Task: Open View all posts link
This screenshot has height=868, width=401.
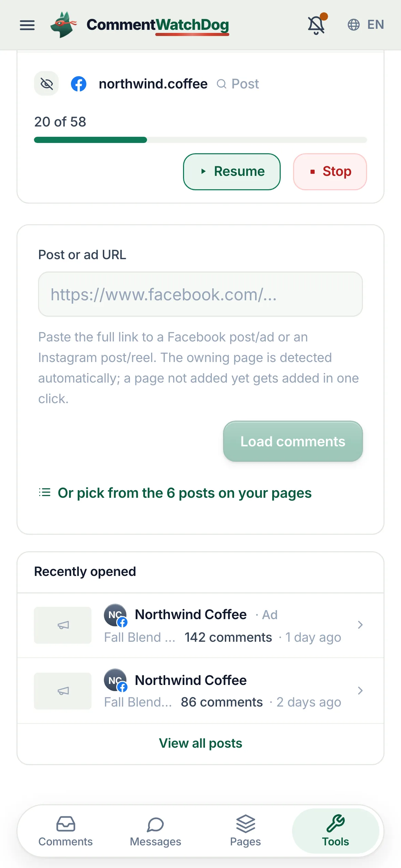Action: tap(200, 743)
